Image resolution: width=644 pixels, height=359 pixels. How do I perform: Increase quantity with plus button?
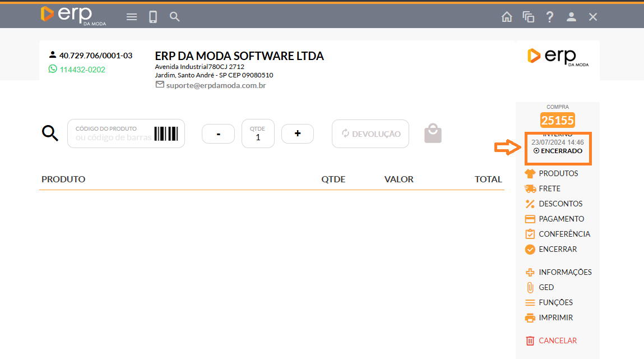click(297, 134)
